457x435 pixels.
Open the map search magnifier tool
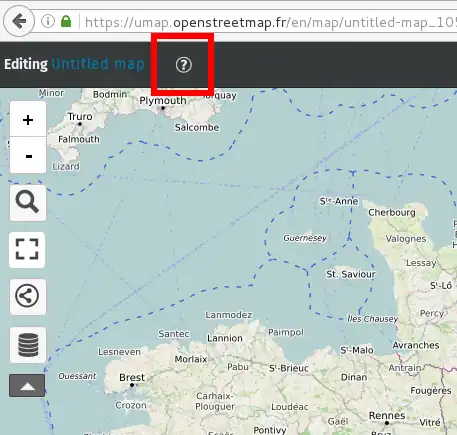[28, 203]
